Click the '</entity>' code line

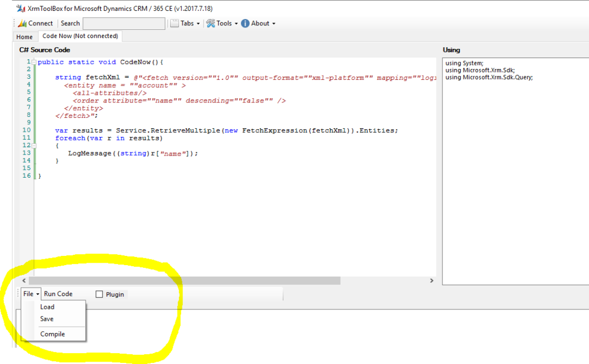tap(83, 108)
